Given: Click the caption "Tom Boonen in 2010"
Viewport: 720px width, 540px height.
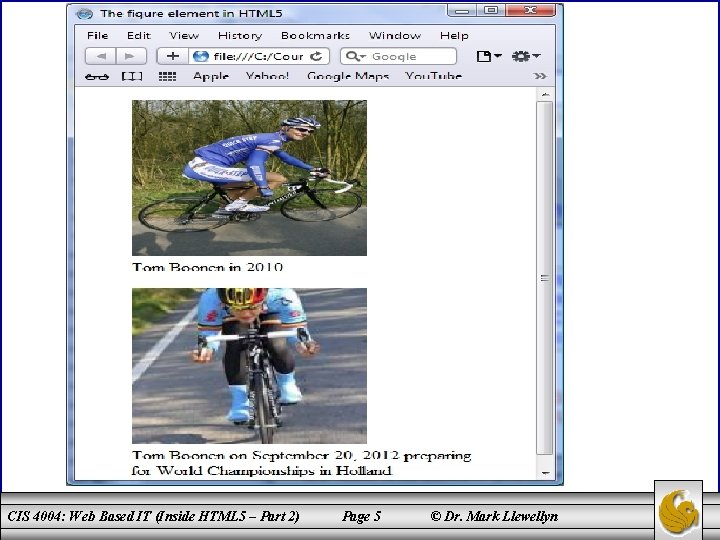Looking at the screenshot, I should tap(208, 267).
